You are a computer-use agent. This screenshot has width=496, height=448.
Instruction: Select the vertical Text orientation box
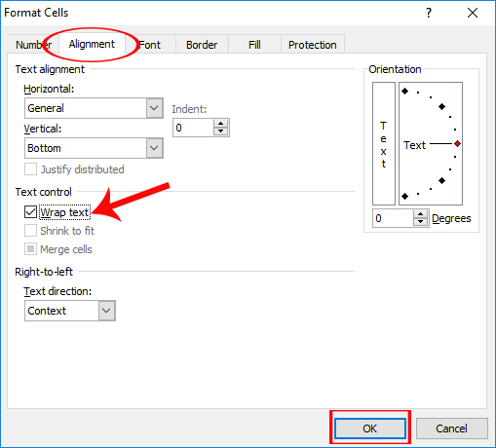384,143
